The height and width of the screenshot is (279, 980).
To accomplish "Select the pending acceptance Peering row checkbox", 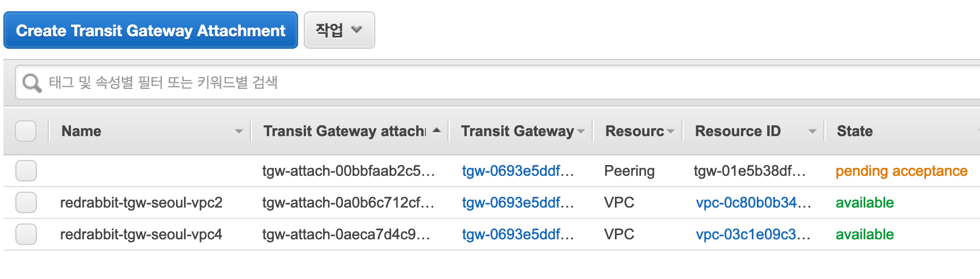I will pyautogui.click(x=26, y=171).
